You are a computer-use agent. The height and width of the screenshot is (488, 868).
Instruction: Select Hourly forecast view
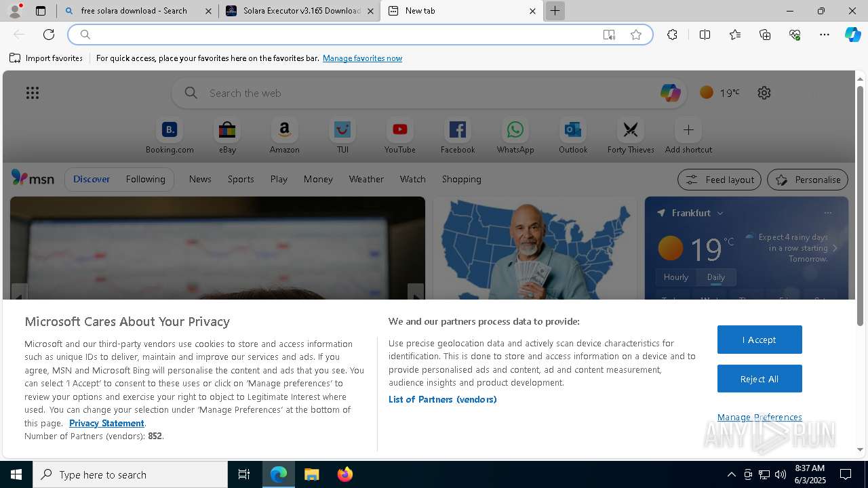(676, 277)
